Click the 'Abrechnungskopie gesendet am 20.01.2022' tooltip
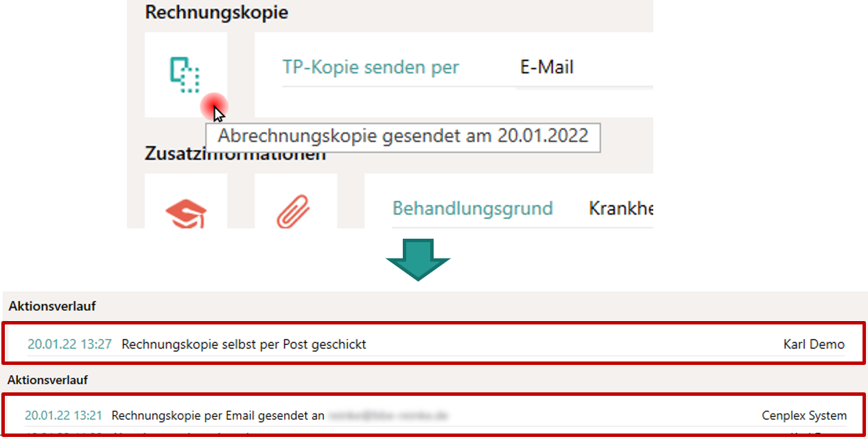 (x=403, y=136)
